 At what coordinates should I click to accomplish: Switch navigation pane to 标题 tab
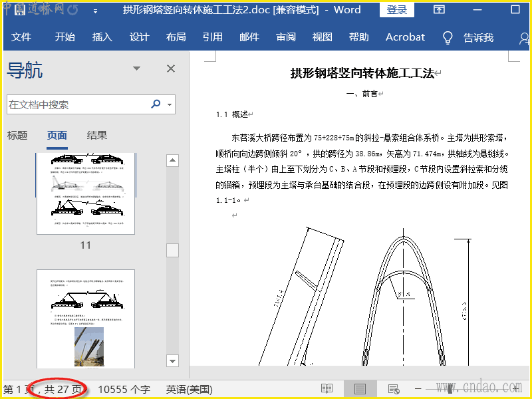coord(17,136)
